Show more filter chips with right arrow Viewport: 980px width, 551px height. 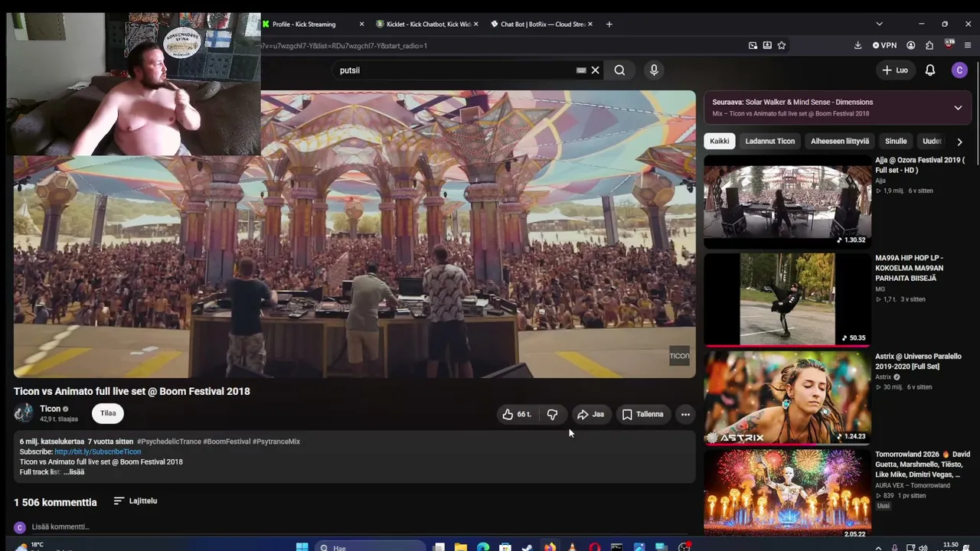pyautogui.click(x=959, y=142)
